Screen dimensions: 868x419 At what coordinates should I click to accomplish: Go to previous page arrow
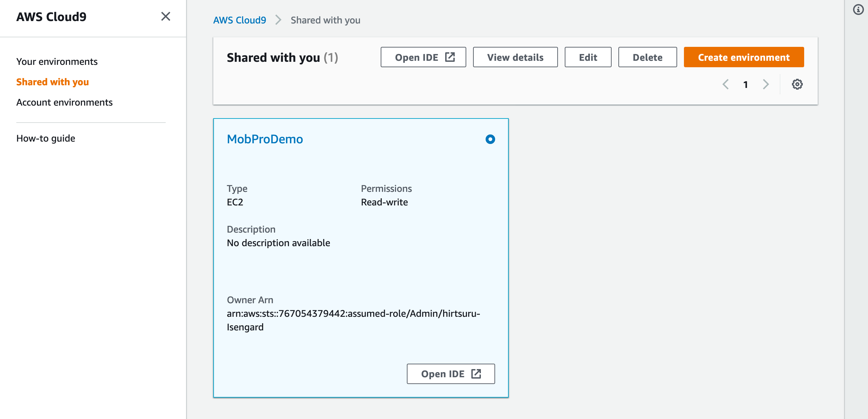click(x=726, y=84)
